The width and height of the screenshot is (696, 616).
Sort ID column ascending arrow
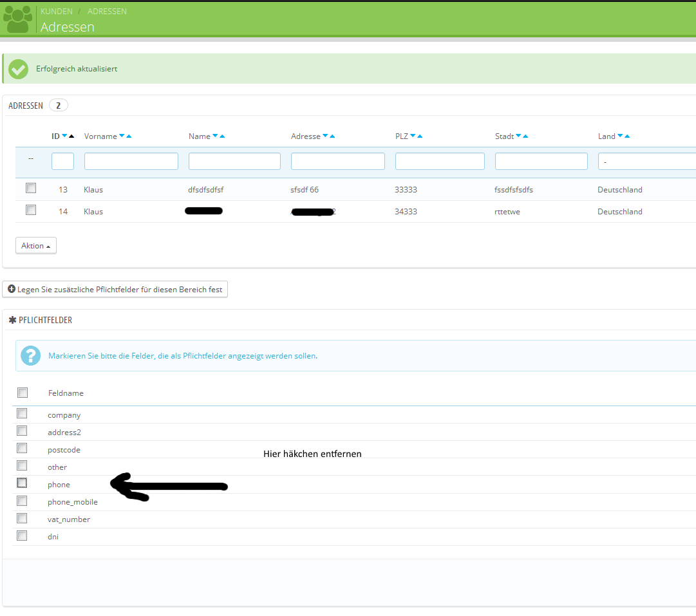pyautogui.click(x=71, y=136)
